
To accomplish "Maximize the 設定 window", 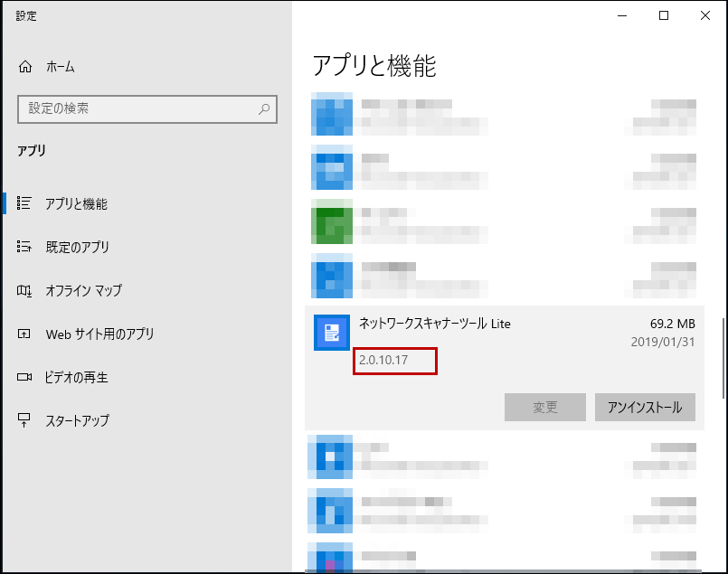I will pos(664,15).
